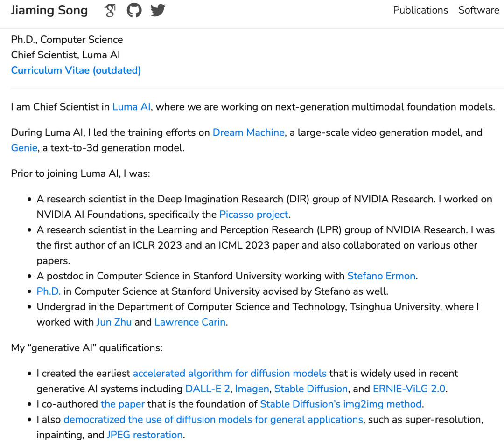
Task: Open the Curriculum Vitae (outdated) link
Action: [76, 70]
